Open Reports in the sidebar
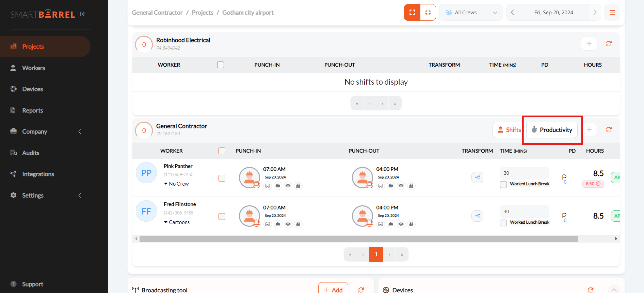644x293 pixels. (x=32, y=110)
